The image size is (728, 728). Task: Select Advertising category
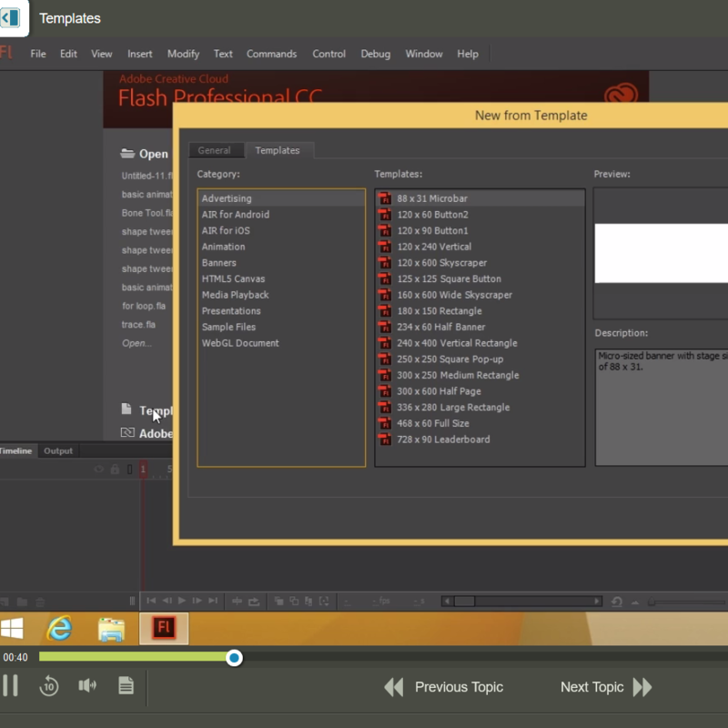281,198
